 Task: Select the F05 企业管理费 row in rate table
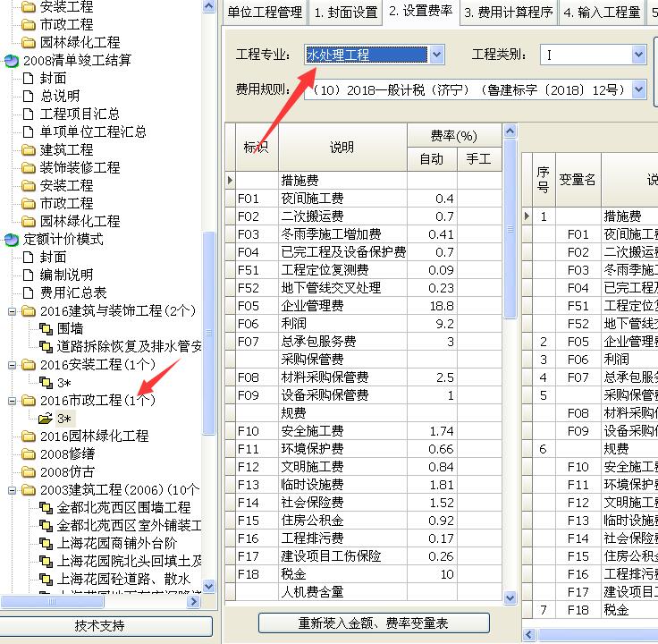[x=363, y=306]
